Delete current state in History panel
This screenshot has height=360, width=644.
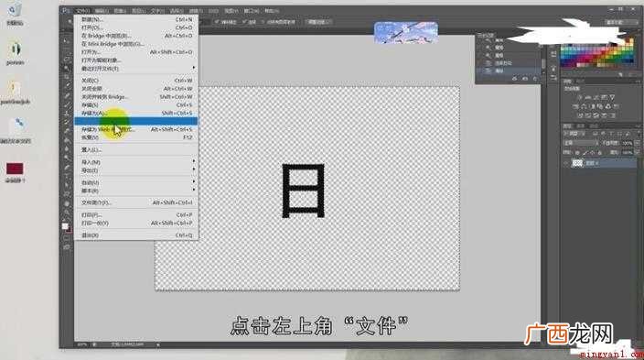(535, 78)
